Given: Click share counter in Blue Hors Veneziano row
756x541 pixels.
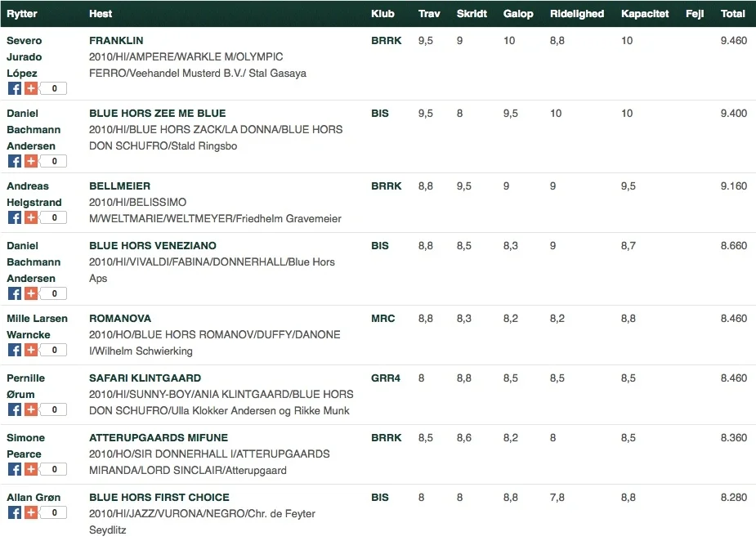Looking at the screenshot, I should tap(53, 293).
